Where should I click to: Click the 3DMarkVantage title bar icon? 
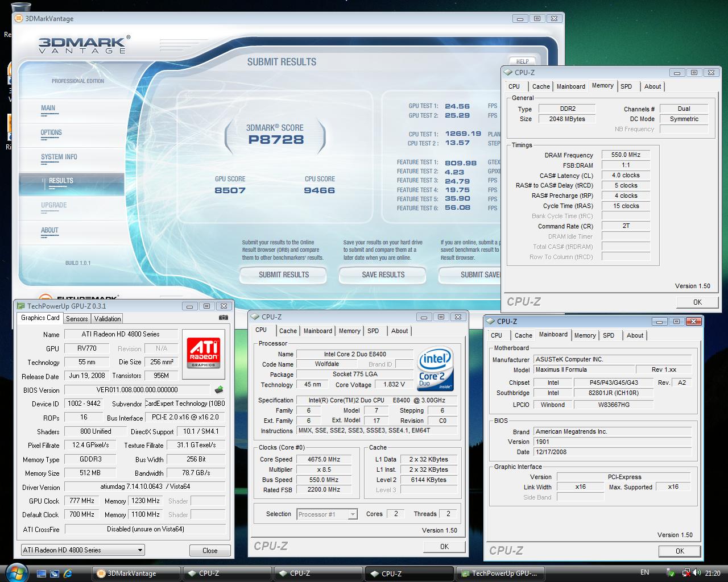(18, 18)
